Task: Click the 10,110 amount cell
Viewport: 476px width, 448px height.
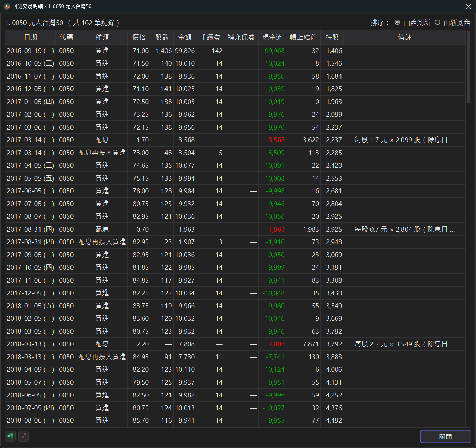Action: coord(185,369)
